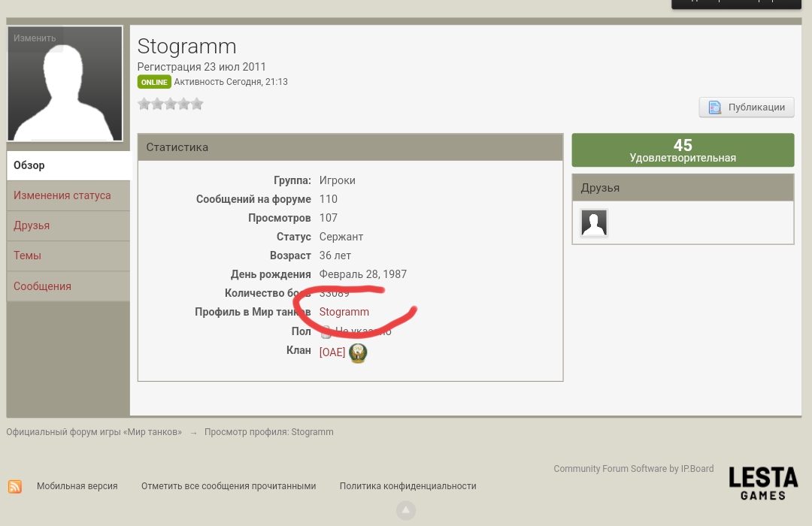The image size is (812, 526).
Task: Click the fifth rating star
Action: 197,104
